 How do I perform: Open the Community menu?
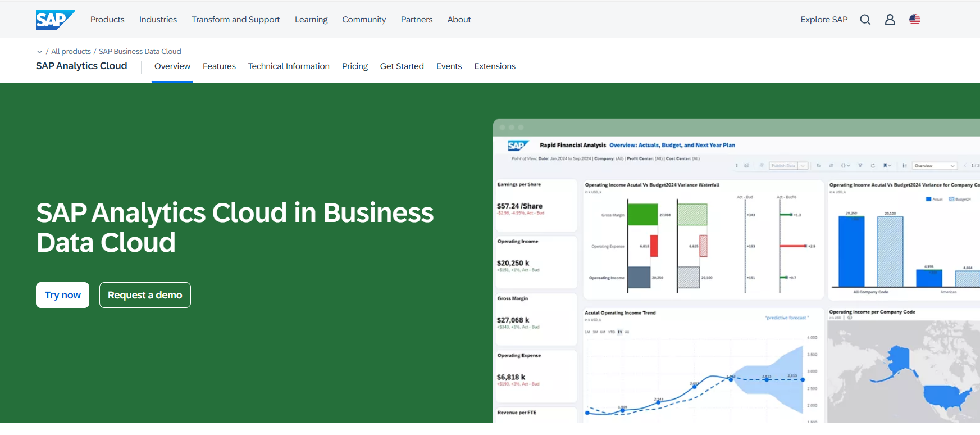click(x=364, y=20)
